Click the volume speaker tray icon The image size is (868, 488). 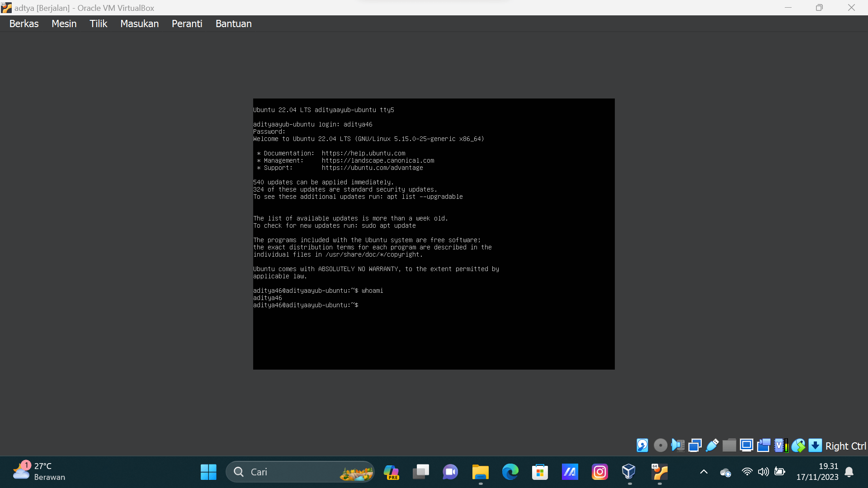764,472
